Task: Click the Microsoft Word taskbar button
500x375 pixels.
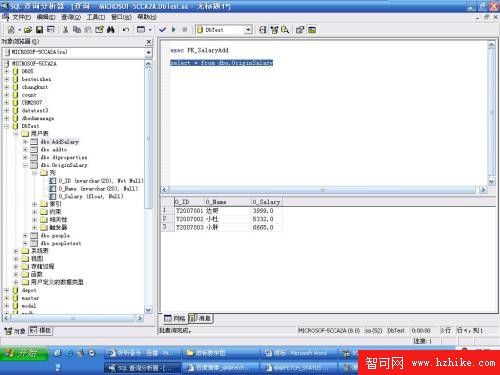Action: coord(297,353)
